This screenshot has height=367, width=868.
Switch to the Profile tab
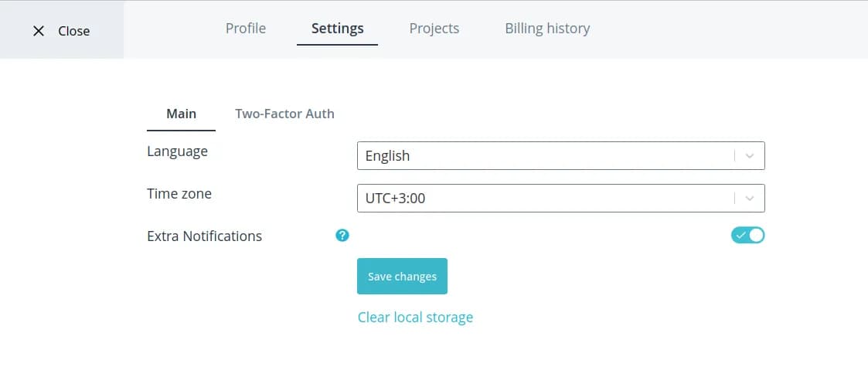coord(246,29)
